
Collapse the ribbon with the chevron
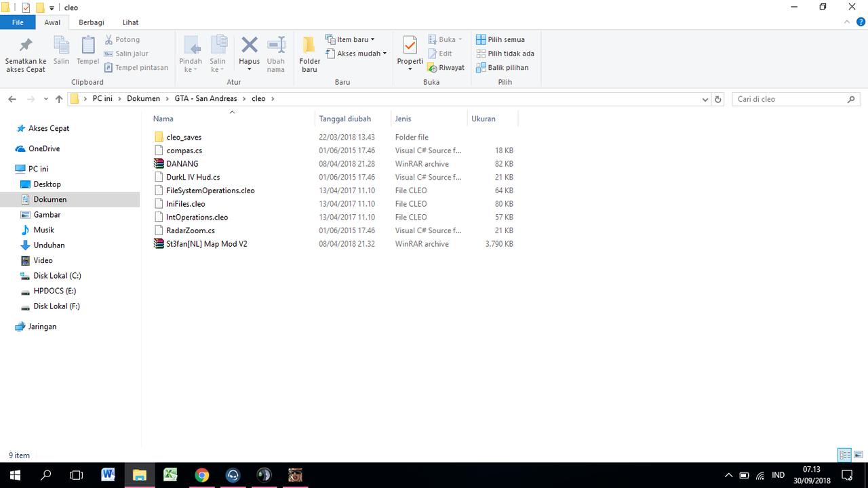pos(847,22)
